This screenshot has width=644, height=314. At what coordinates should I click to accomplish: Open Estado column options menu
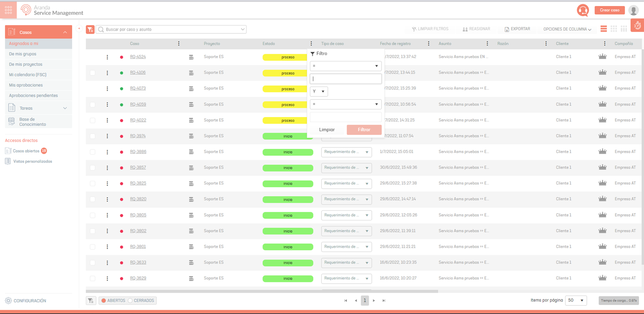point(311,44)
